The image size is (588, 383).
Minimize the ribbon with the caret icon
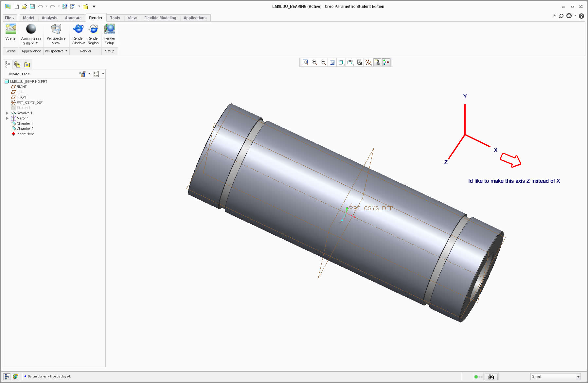(554, 16)
